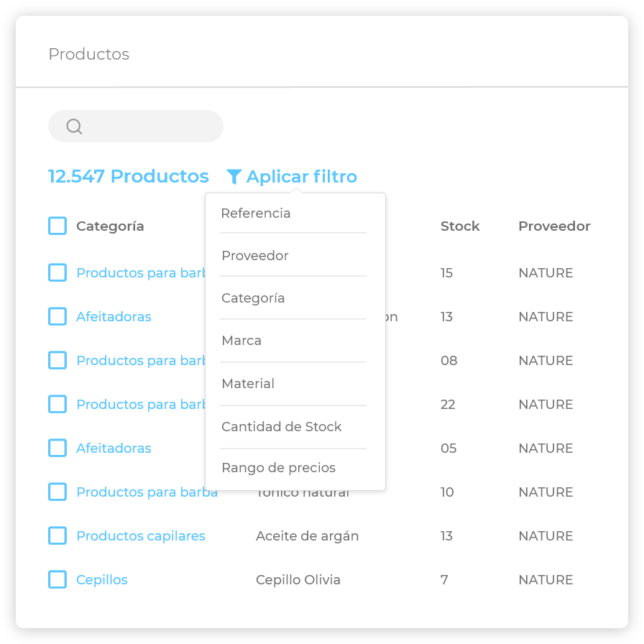This screenshot has width=644, height=644.
Task: Open the Cepillos category link
Action: coord(102,579)
